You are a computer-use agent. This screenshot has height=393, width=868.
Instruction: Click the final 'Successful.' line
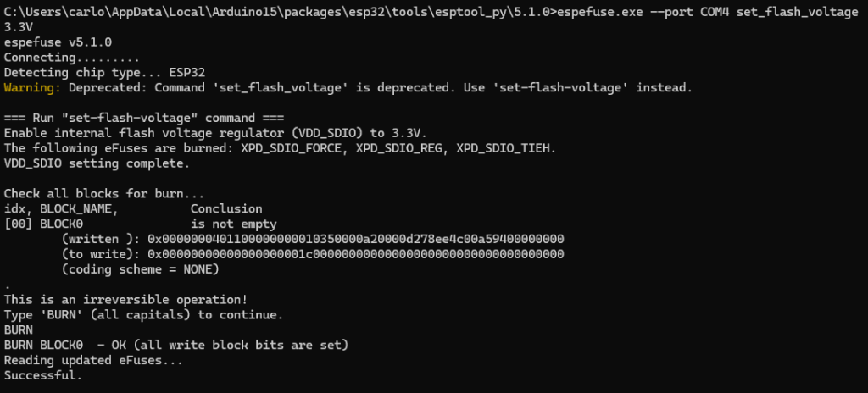tap(43, 374)
